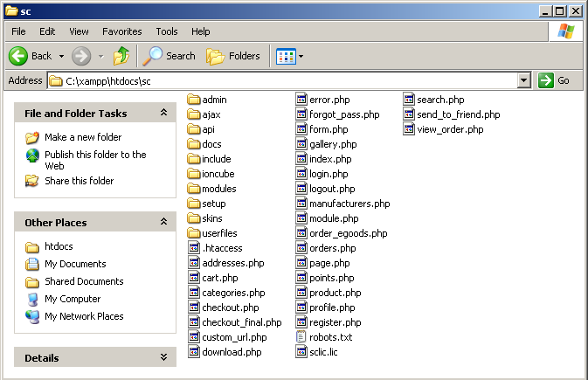The height and width of the screenshot is (380, 588).
Task: Open the address bar dropdown arrow
Action: 524,80
